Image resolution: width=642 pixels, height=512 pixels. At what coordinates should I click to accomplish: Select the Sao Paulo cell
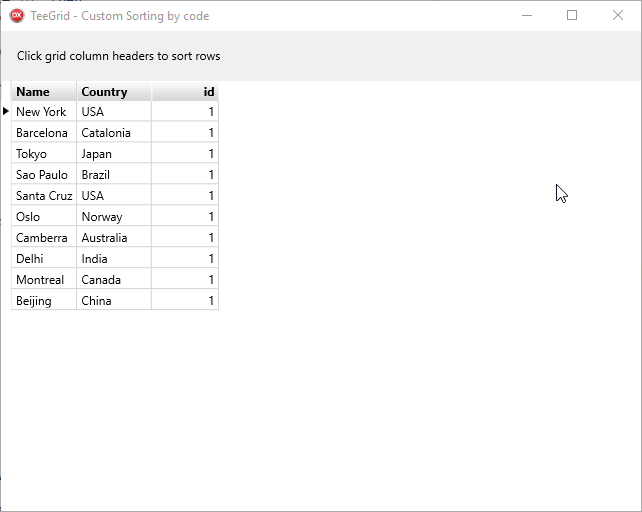[x=44, y=174]
